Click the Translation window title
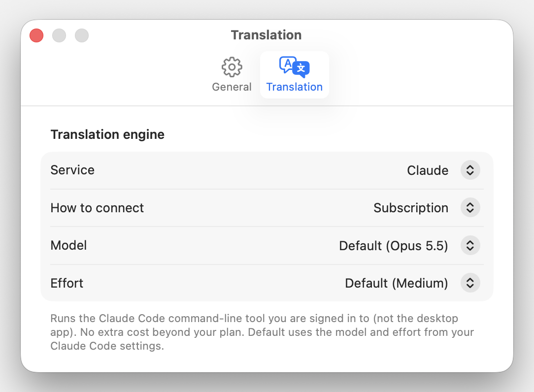534x392 pixels. point(267,35)
